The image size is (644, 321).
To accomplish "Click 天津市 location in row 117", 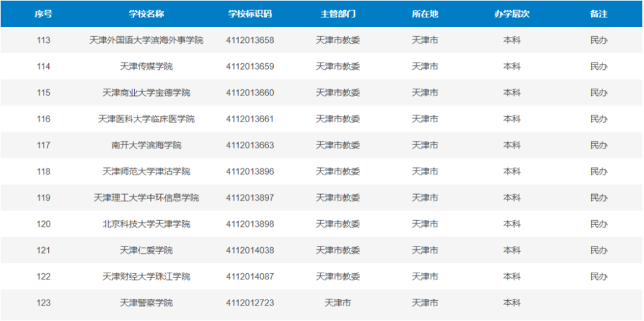I will click(425, 146).
